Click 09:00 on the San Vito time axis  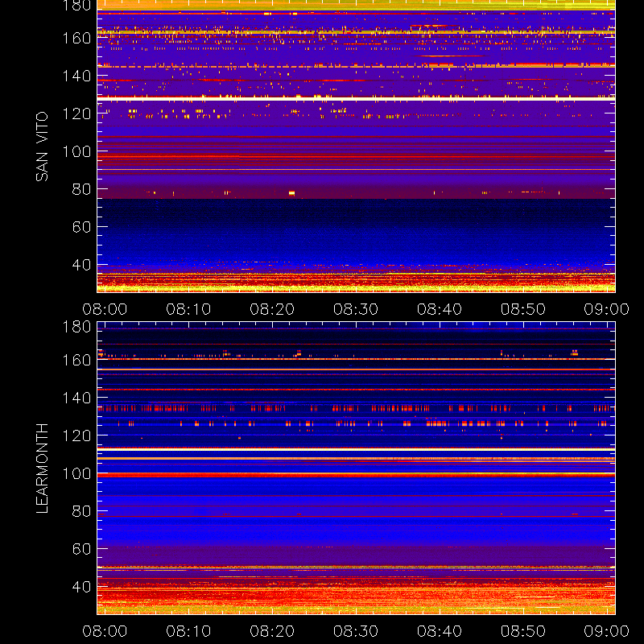tap(607, 309)
